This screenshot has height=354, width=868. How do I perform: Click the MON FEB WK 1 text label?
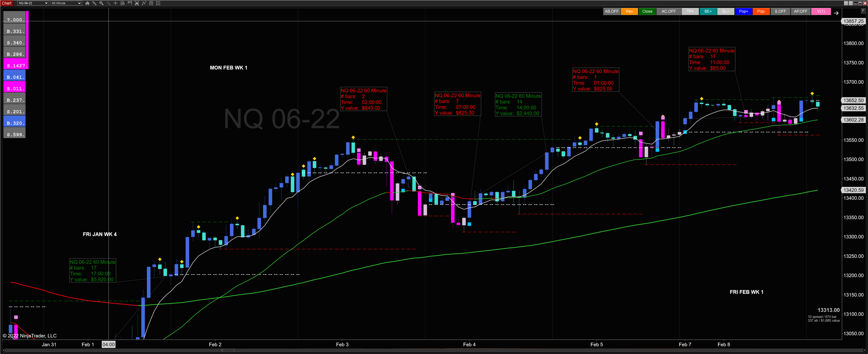click(228, 68)
